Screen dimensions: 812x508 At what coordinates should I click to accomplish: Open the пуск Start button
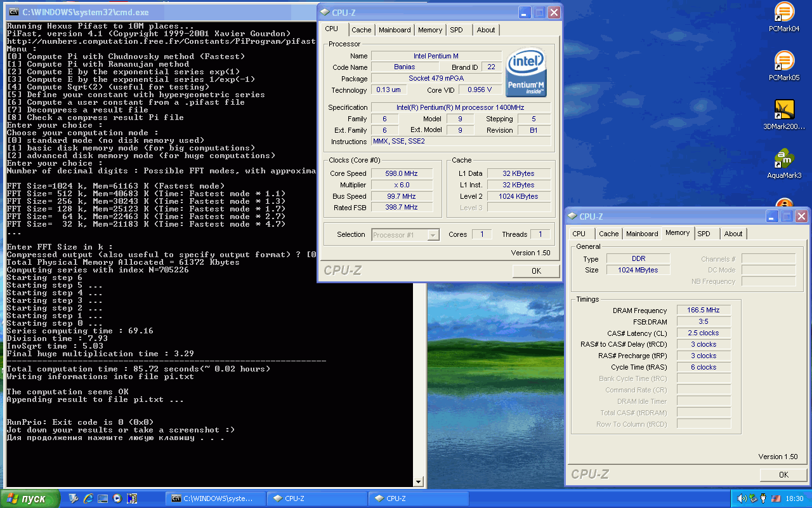coord(29,498)
